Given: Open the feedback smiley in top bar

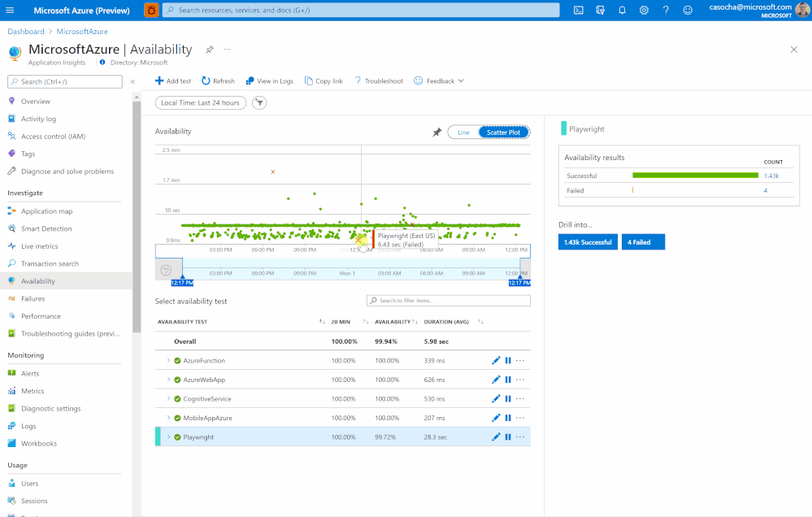Looking at the screenshot, I should point(687,10).
